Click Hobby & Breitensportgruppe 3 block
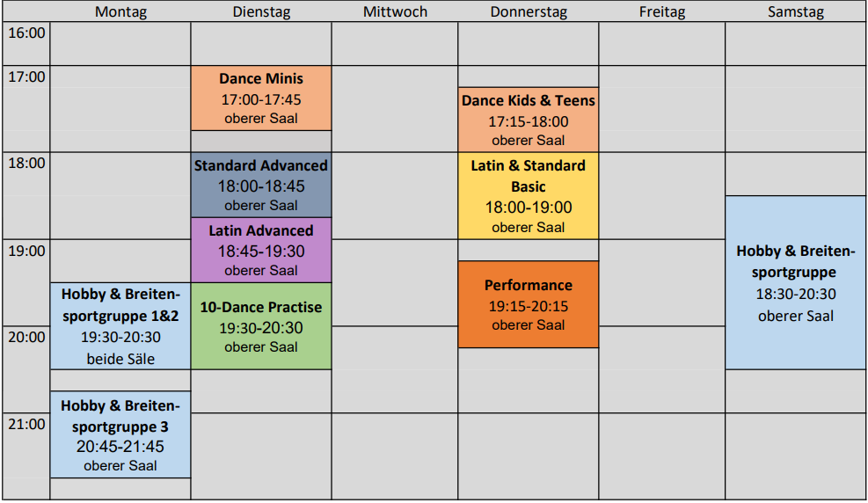Image resolution: width=868 pixels, height=503 pixels. click(120, 434)
